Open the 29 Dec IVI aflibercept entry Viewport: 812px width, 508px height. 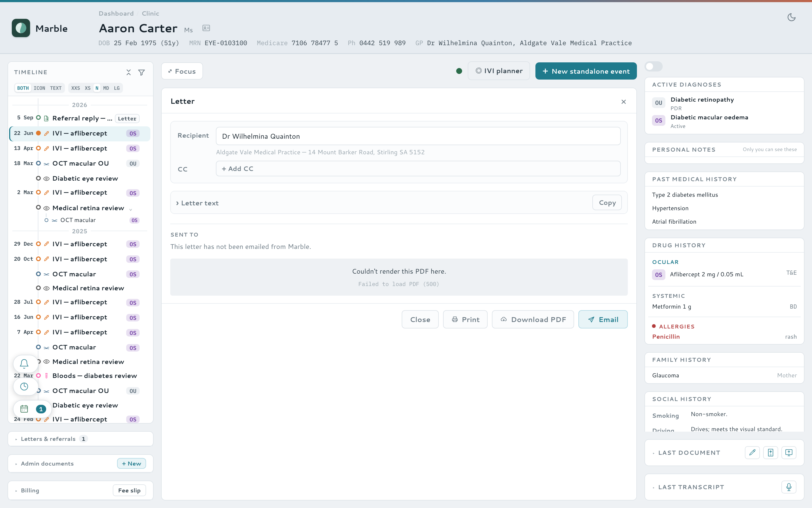[x=79, y=244]
